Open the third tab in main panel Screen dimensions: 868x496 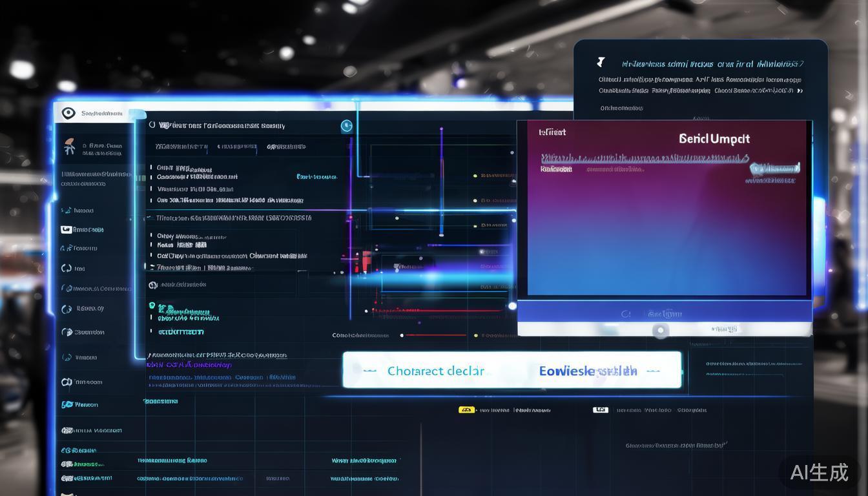pos(286,147)
